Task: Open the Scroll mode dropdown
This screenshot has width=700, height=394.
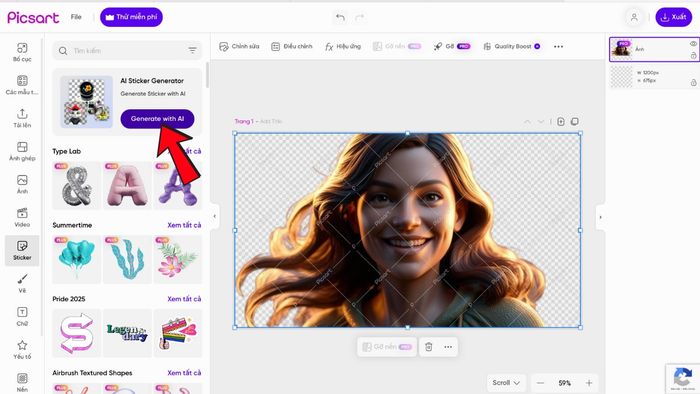Action: pyautogui.click(x=506, y=383)
